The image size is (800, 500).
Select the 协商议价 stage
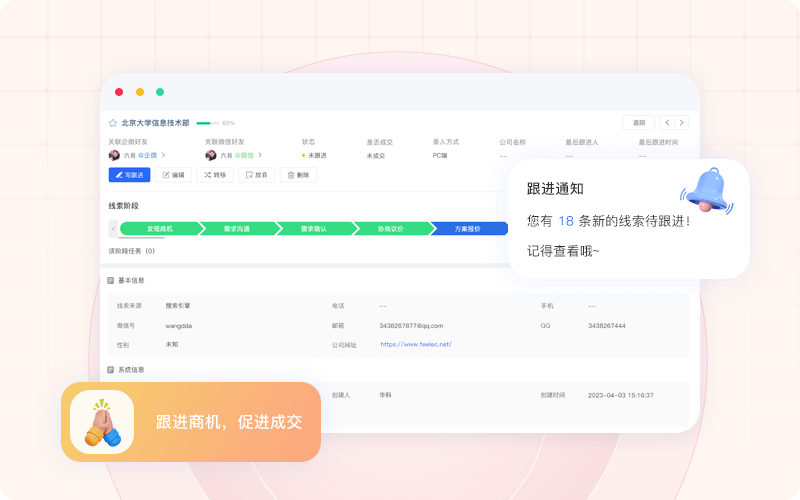click(391, 228)
